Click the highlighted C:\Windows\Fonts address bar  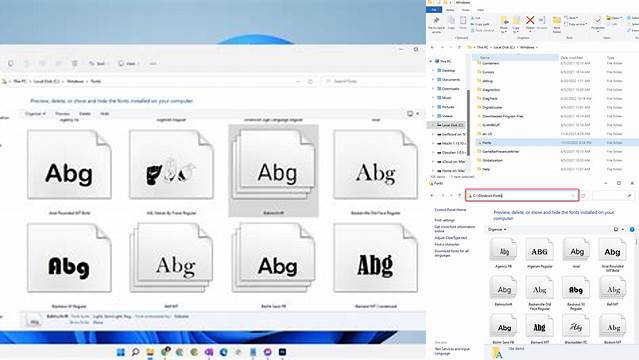[x=522, y=196]
